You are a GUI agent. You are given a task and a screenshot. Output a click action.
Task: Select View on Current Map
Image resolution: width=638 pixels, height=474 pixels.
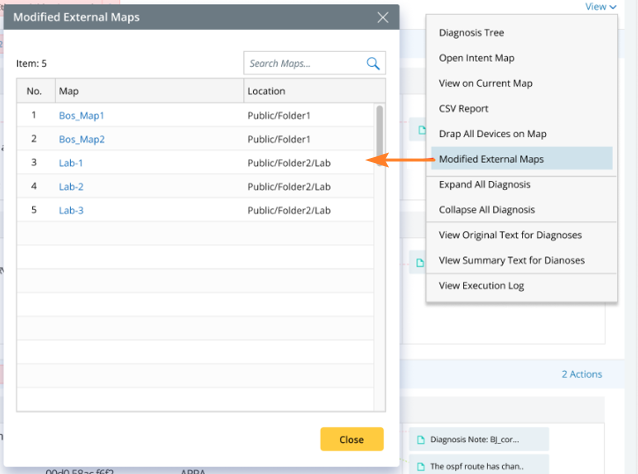point(485,83)
